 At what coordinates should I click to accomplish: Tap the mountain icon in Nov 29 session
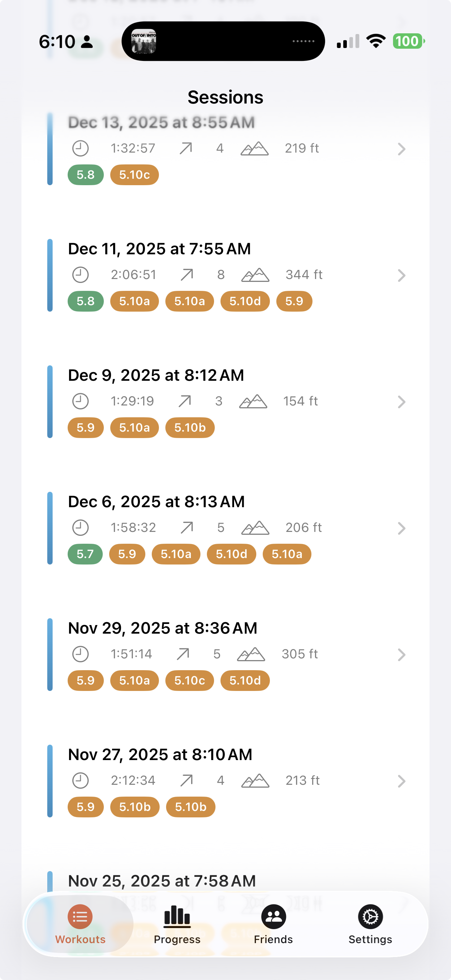251,654
